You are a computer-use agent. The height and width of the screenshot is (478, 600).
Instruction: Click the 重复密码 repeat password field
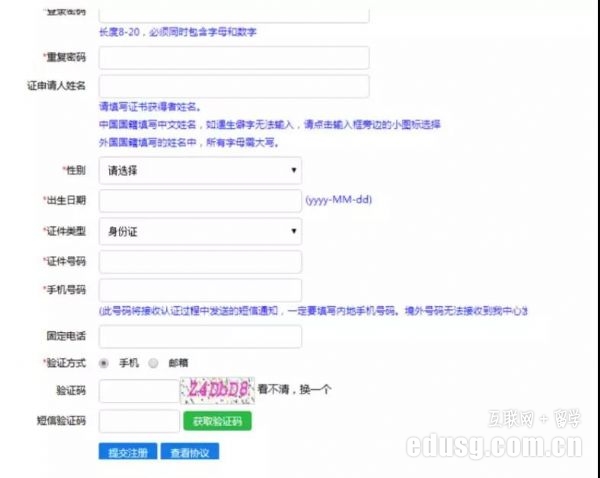click(234, 58)
